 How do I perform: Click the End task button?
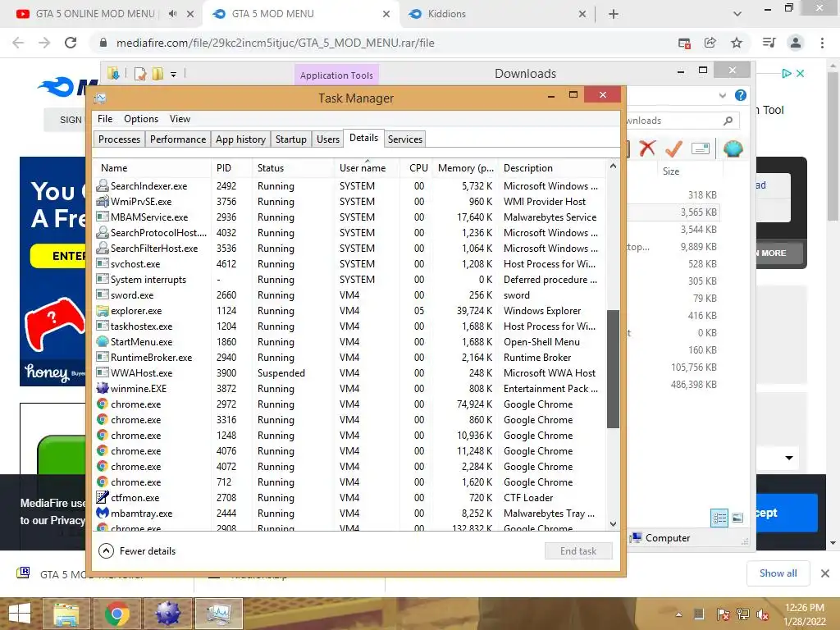578,550
